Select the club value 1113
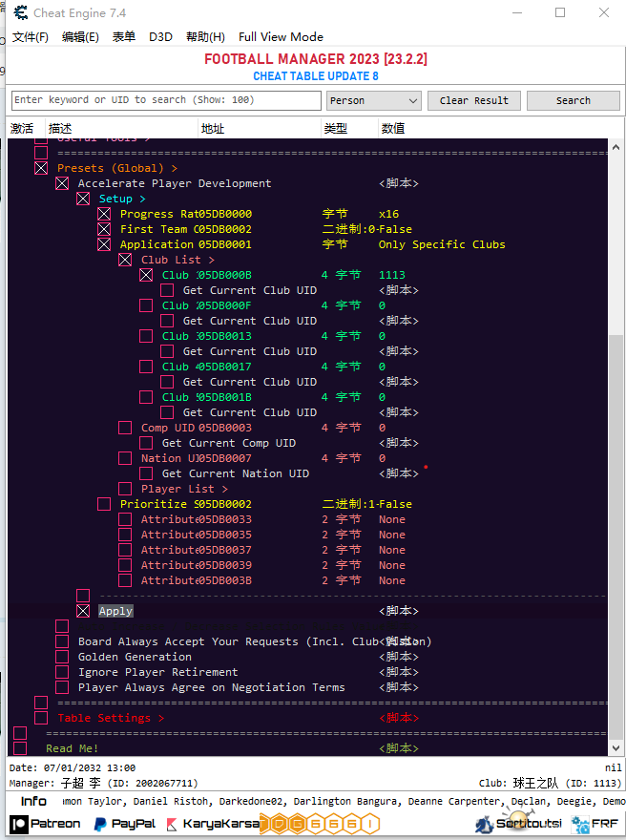This screenshot has height=840, width=626. (392, 275)
